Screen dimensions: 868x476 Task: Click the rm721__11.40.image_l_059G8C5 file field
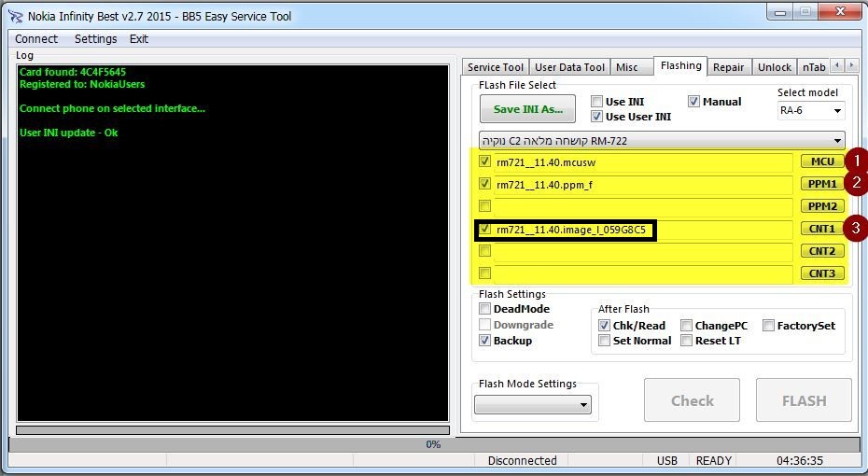(x=643, y=230)
